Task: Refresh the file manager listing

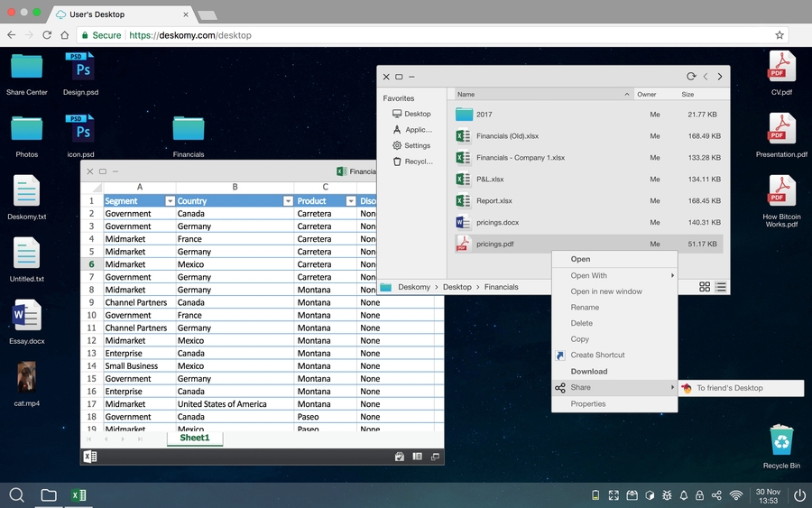Action: (x=691, y=77)
